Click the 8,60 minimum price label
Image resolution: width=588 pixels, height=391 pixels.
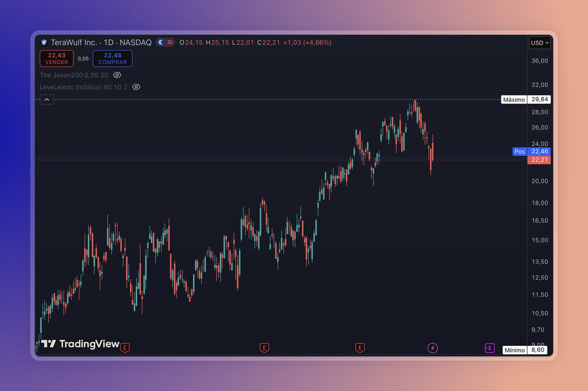[x=538, y=350]
